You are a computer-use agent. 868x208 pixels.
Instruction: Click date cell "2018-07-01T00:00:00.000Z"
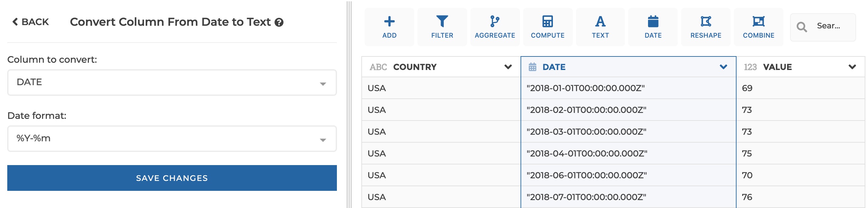click(629, 197)
